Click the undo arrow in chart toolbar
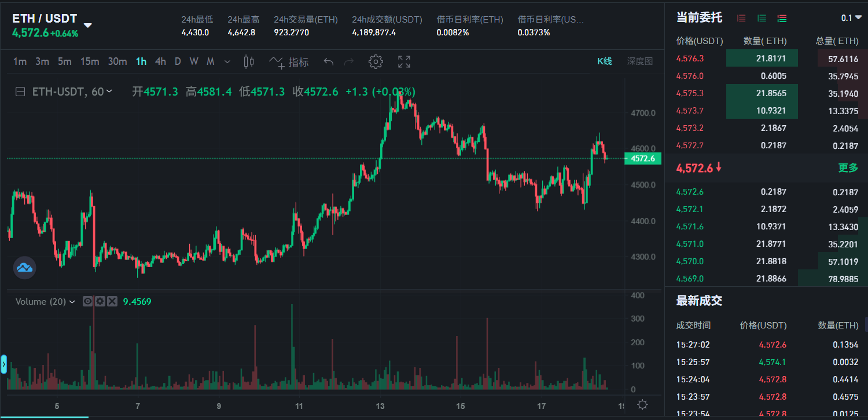This screenshot has width=868, height=420. click(x=329, y=62)
